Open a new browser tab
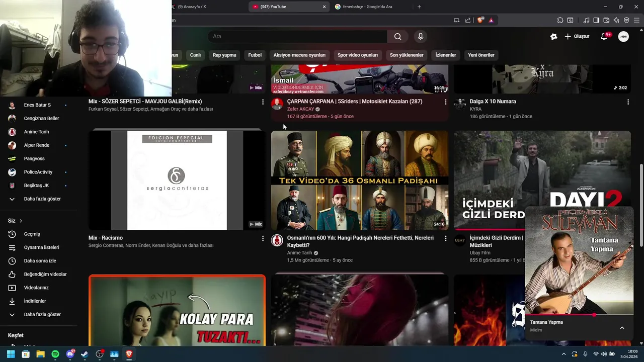 (x=419, y=7)
